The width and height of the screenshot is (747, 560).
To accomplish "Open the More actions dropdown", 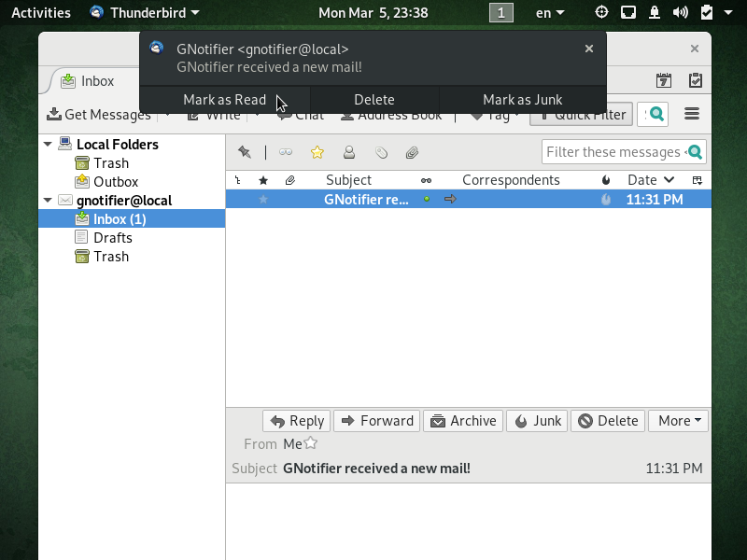I will 679,421.
